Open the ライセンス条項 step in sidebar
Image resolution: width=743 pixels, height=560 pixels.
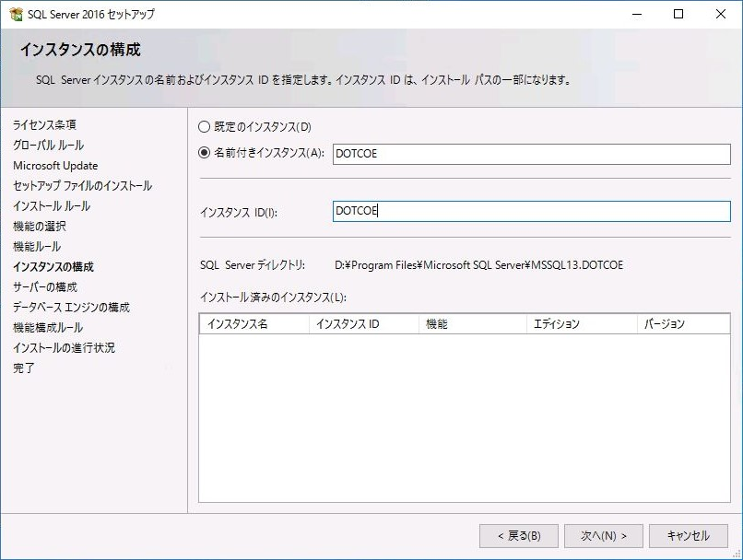(x=44, y=124)
